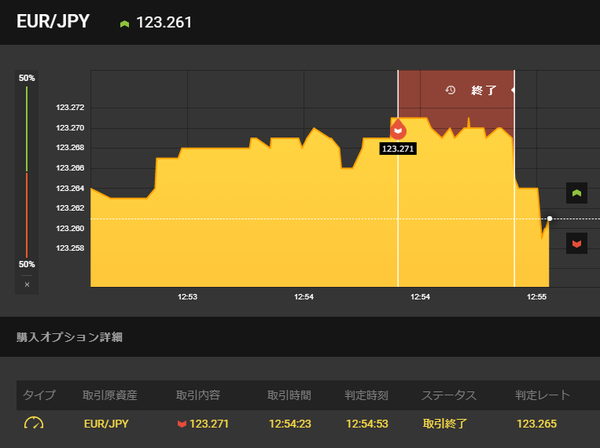
Task: Click the 123.258 price axis label
Action: 70,248
